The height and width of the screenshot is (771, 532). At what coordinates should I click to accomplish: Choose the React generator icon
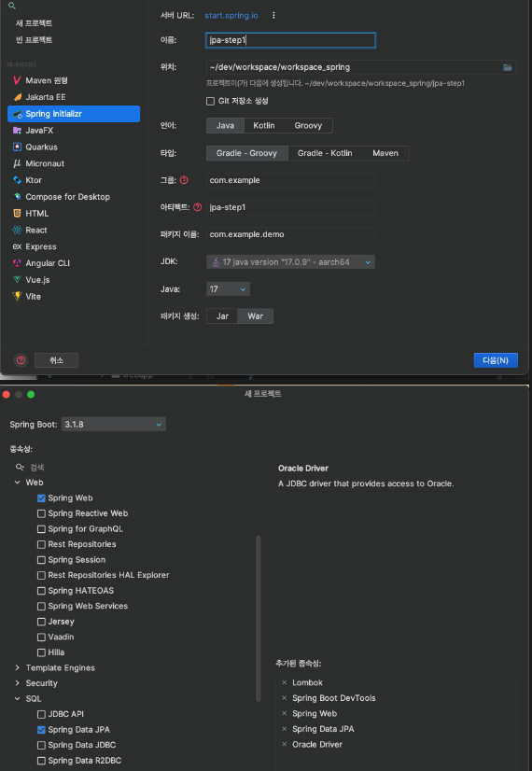click(x=17, y=231)
